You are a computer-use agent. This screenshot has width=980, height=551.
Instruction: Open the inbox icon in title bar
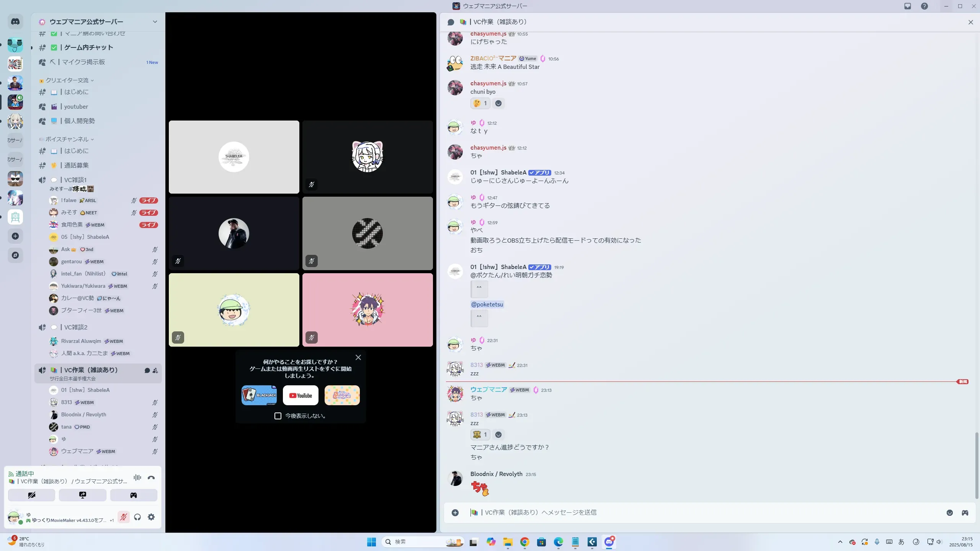click(x=908, y=6)
